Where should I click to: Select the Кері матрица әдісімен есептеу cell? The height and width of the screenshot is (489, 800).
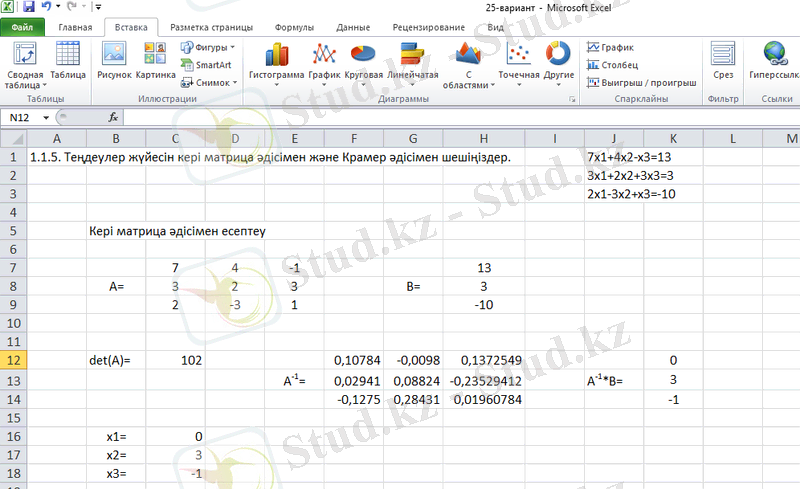(177, 231)
